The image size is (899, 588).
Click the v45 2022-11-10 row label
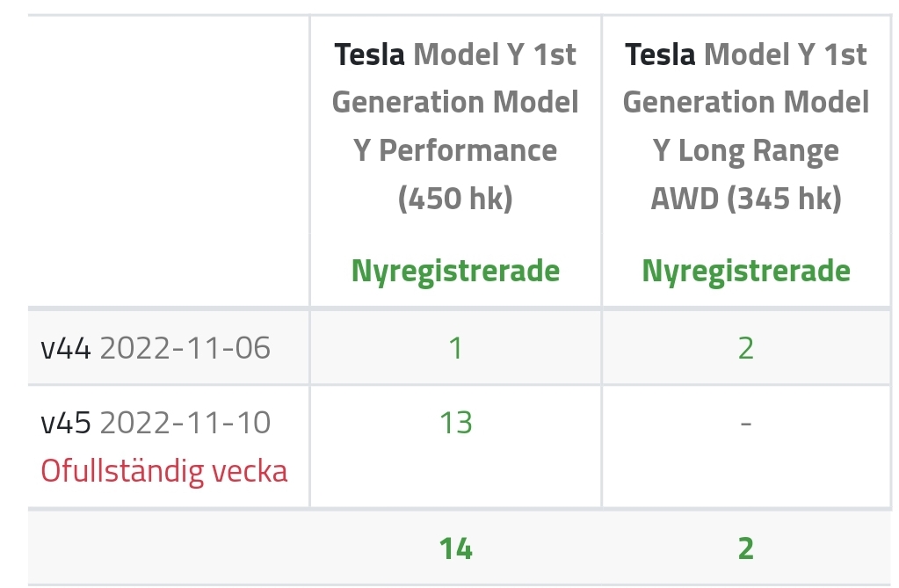[x=156, y=423]
